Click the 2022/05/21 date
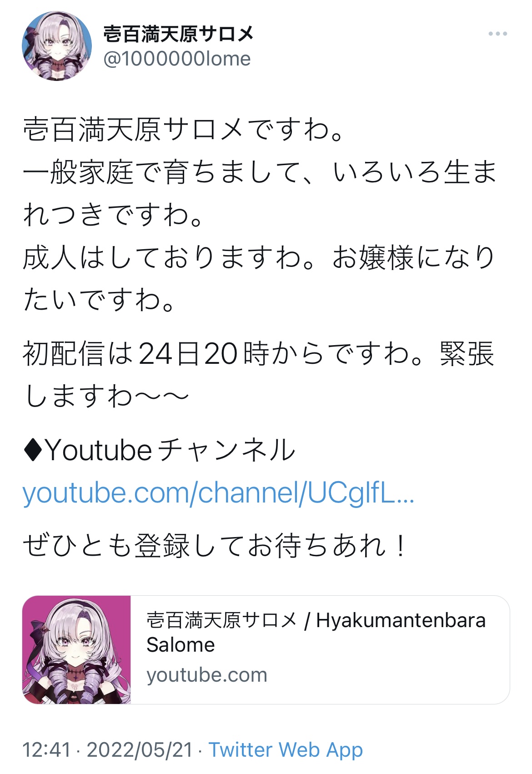The height and width of the screenshot is (774, 532). click(x=140, y=750)
